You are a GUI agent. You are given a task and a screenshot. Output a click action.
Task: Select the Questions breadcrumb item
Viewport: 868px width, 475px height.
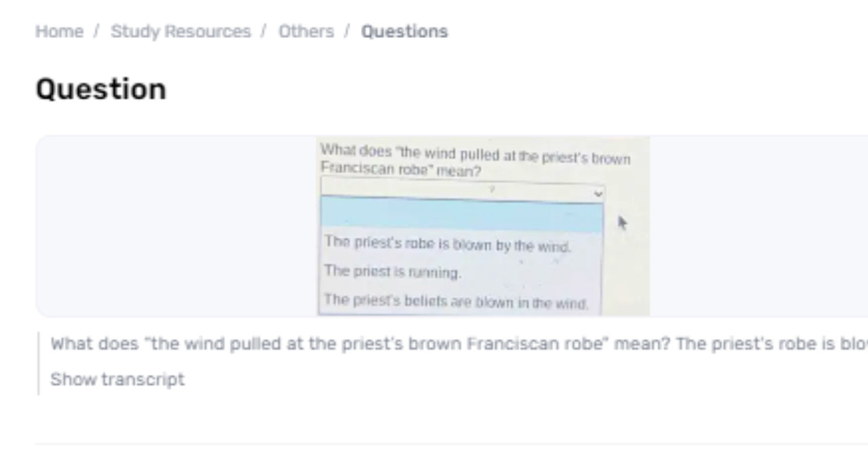(x=404, y=31)
